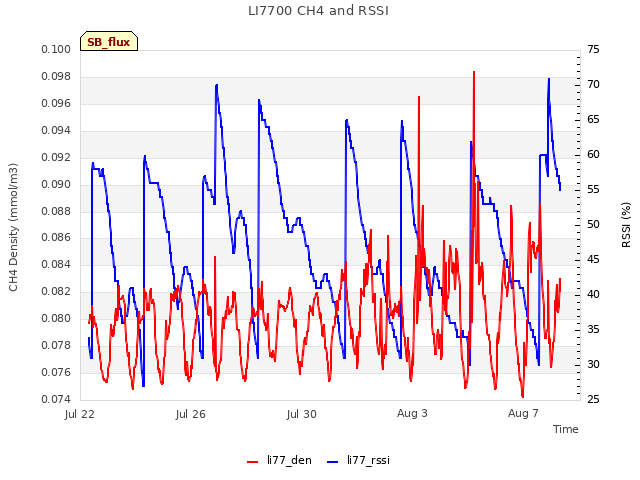Click the red li77_den legend swatch
Image resolution: width=640 pixels, height=480 pixels.
point(253,462)
